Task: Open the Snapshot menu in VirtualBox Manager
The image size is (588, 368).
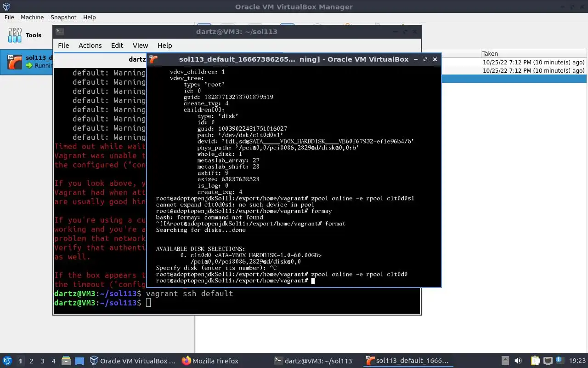Action: [63, 17]
